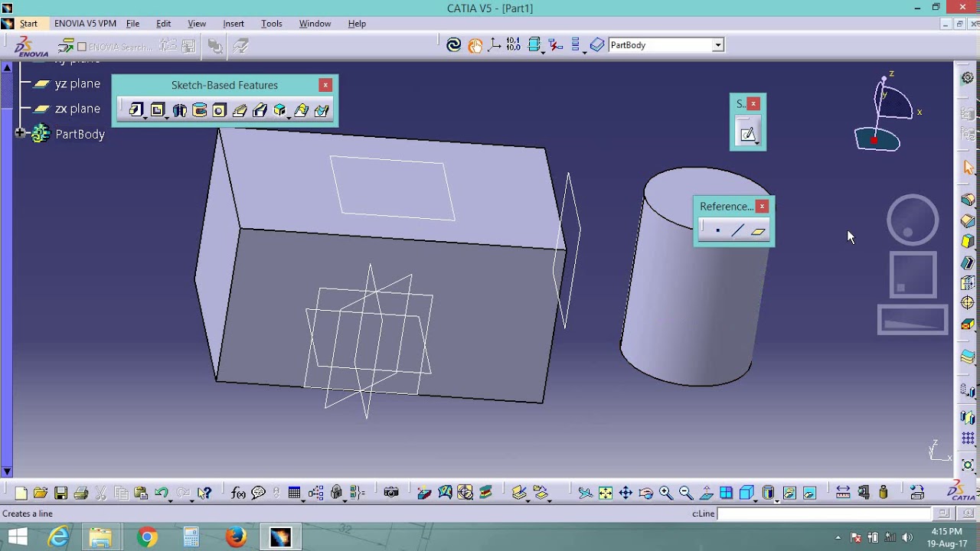The width and height of the screenshot is (980, 551).
Task: Select the Rib tool
Action: [240, 110]
